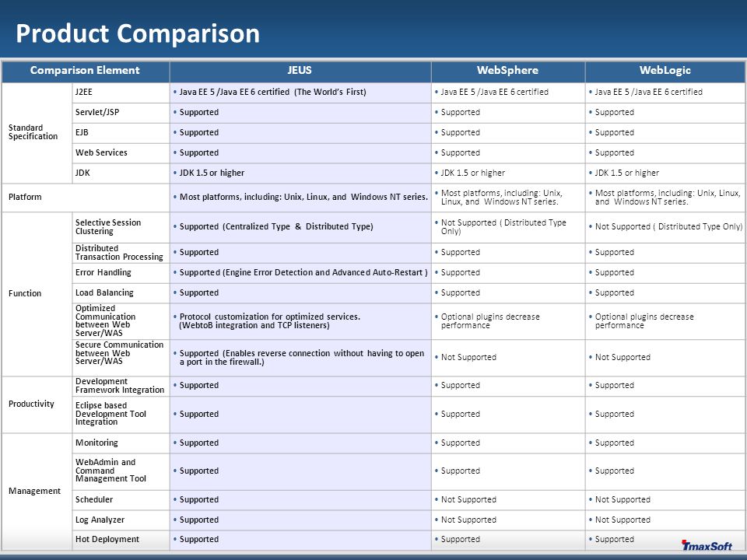Screen dimensions: 747x560
Task: Click JEUS Engine Error Detection cell
Action: (300, 273)
